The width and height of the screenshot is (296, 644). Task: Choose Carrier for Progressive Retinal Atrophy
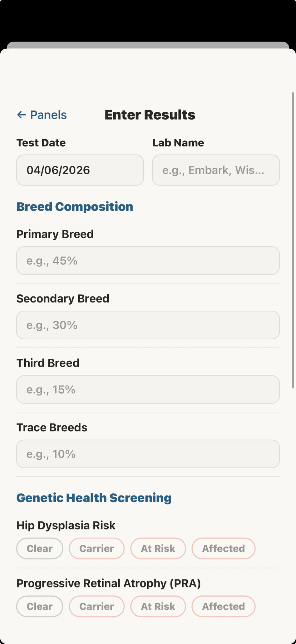coord(97,606)
